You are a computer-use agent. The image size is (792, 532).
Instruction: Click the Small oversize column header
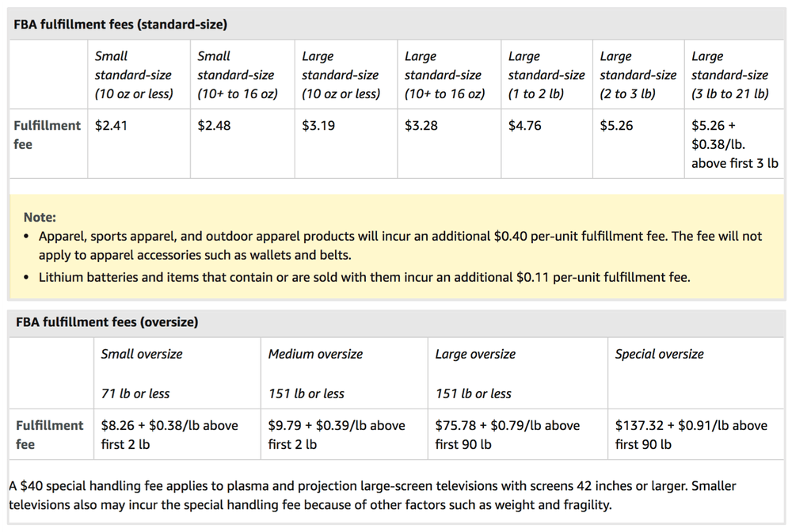[x=142, y=354]
